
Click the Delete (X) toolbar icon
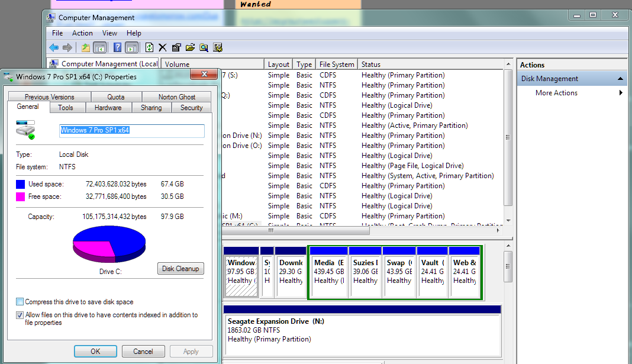163,47
